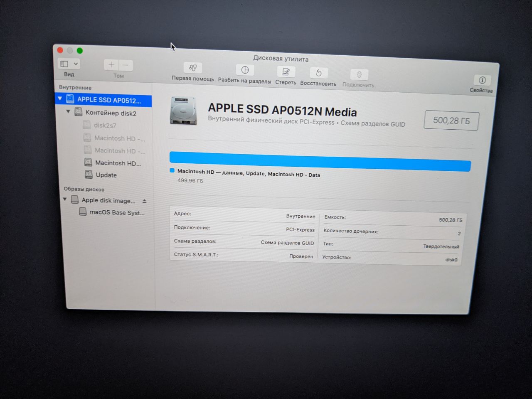The width and height of the screenshot is (532, 399).
Task: Select disk2s7 volume in sidebar
Action: 105,125
